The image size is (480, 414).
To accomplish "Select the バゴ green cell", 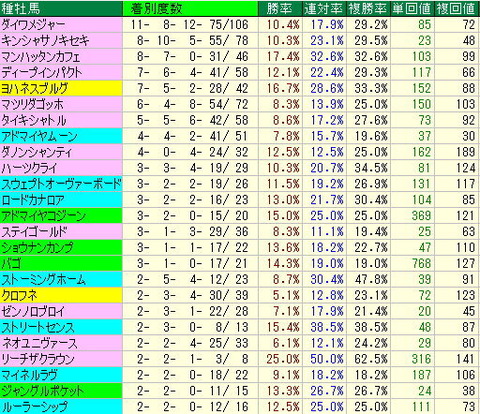I will (x=61, y=264).
